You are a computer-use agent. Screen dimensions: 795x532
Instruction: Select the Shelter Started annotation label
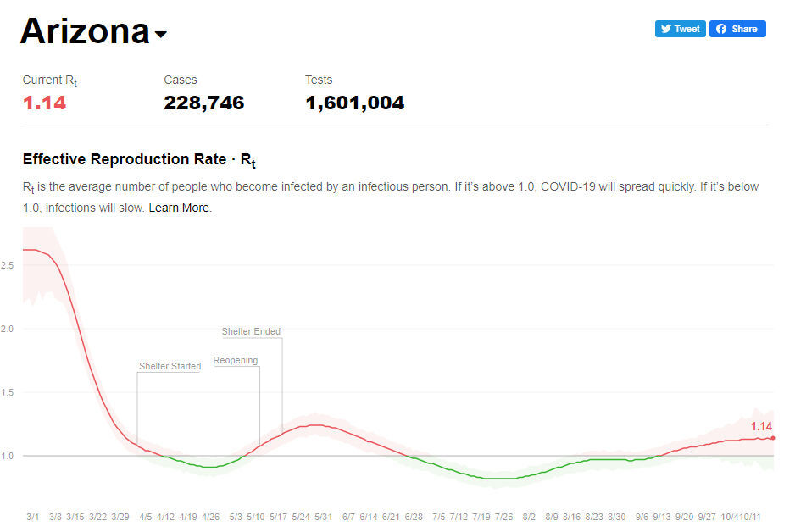[x=170, y=366]
